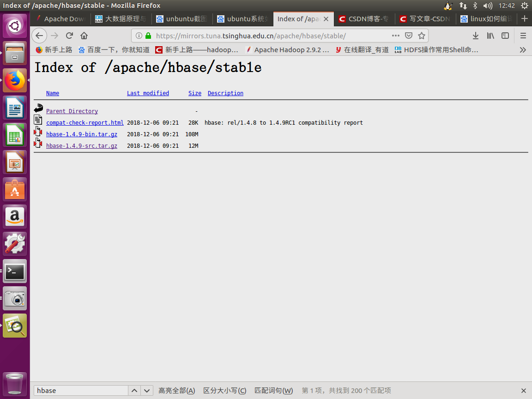
Task: Open the Parent Directory link
Action: (72, 111)
